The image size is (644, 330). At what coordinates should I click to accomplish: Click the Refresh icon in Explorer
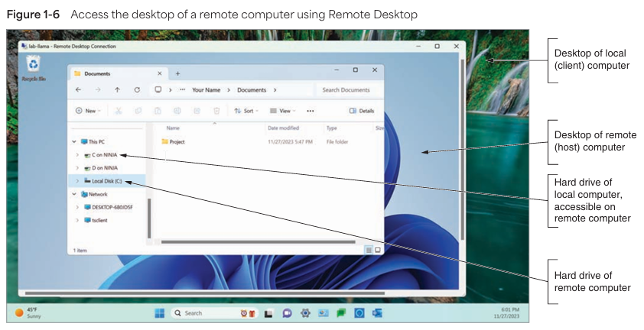[137, 89]
